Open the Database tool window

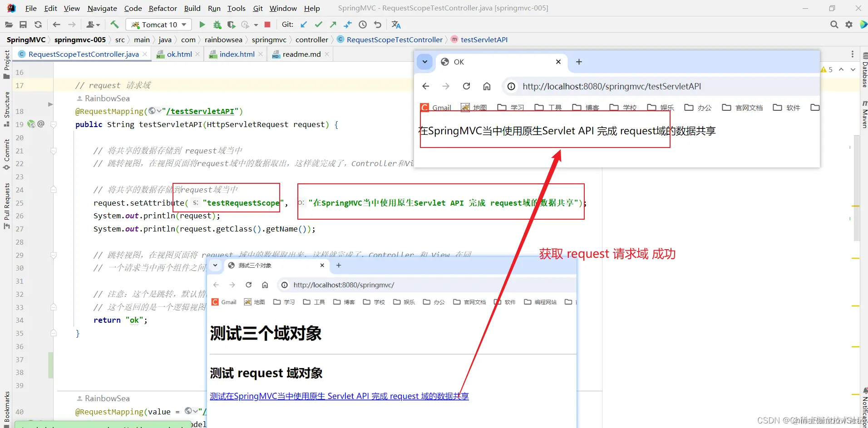coord(864,70)
